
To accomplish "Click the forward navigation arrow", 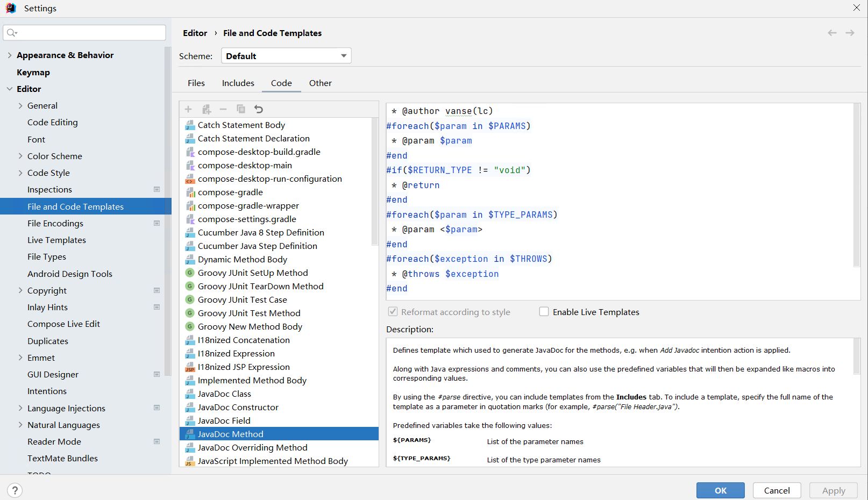I will (850, 33).
